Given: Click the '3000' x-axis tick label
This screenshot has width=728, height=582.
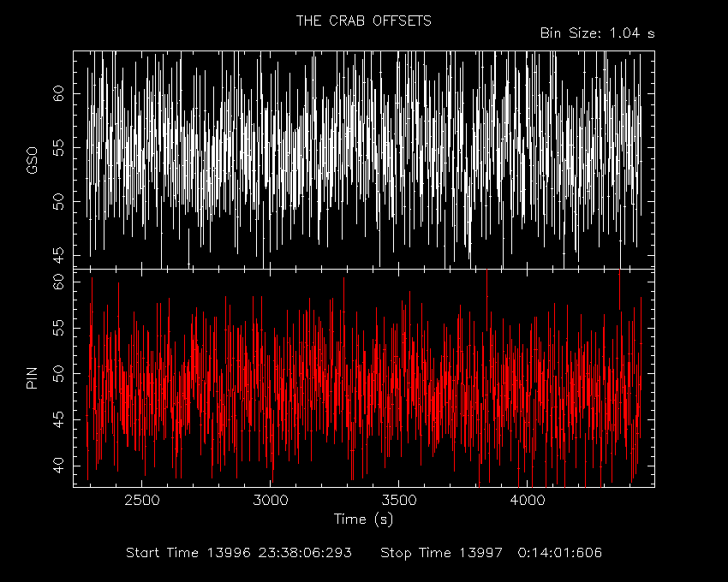Looking at the screenshot, I should [x=270, y=501].
